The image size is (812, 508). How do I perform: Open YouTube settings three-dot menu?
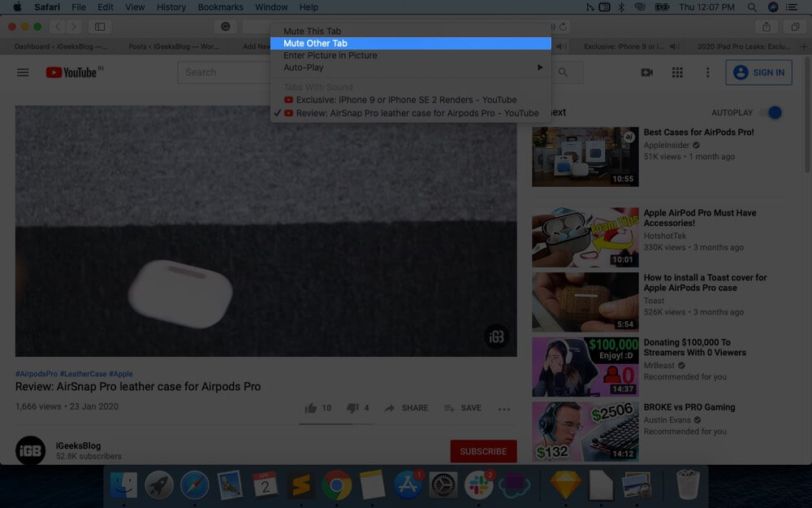pos(707,72)
